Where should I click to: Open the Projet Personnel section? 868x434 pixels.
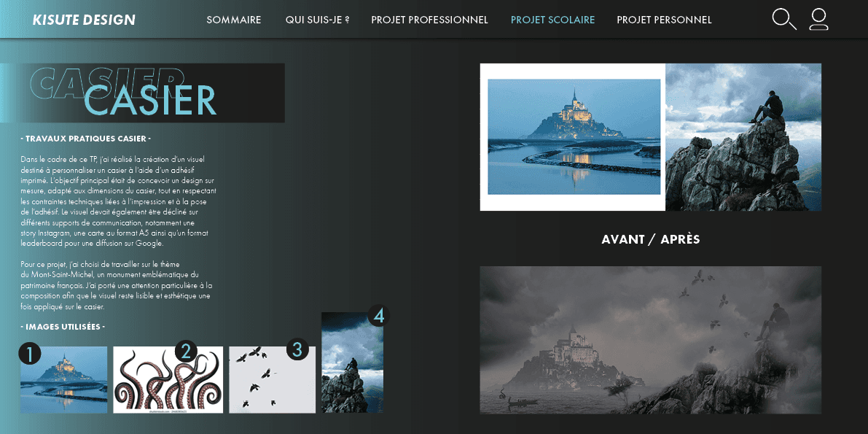click(x=664, y=20)
